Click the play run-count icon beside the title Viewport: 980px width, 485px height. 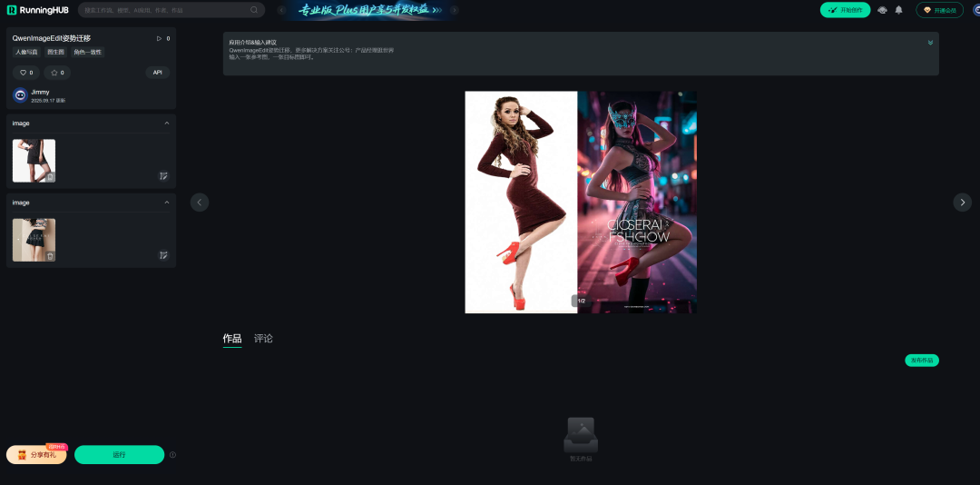tap(159, 39)
